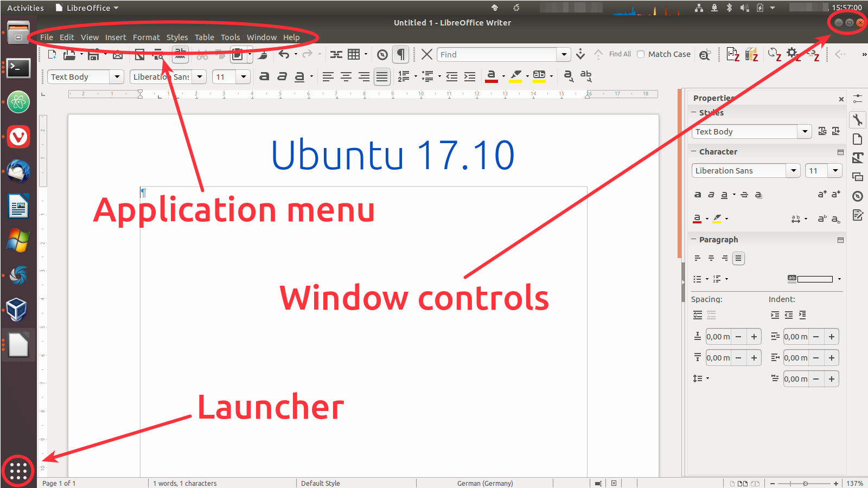Open the Insert menu

pyautogui.click(x=116, y=37)
